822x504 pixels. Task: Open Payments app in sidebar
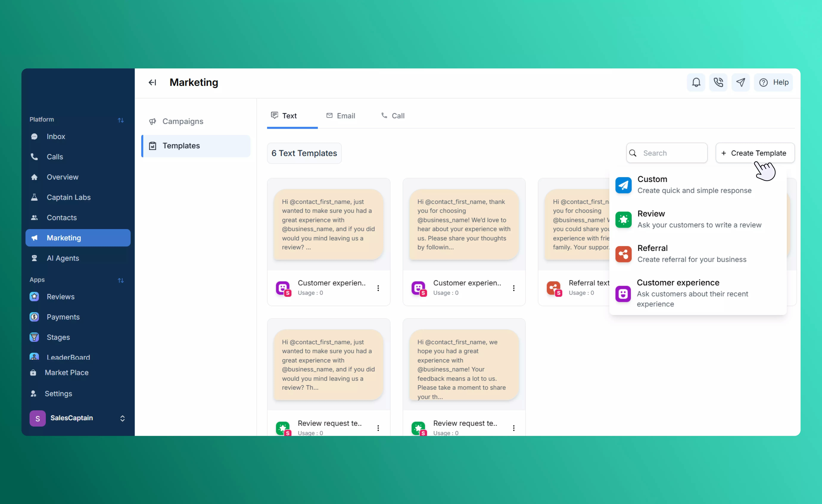point(63,317)
